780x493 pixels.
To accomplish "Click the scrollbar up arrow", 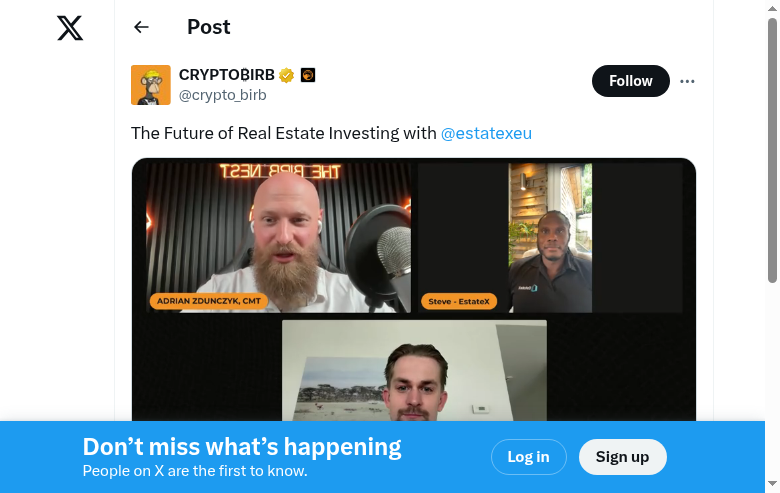I will [772, 8].
